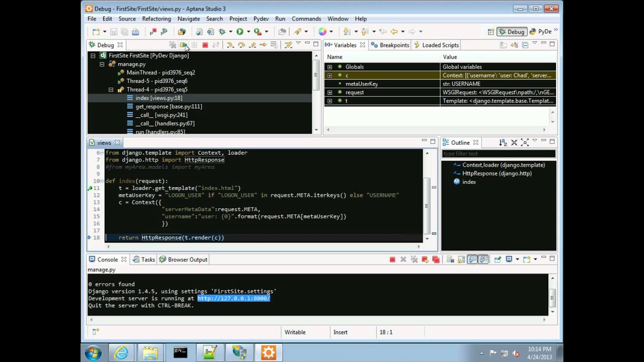
Task: Click the red Terminate button in Debug toolbar
Action: click(x=205, y=45)
